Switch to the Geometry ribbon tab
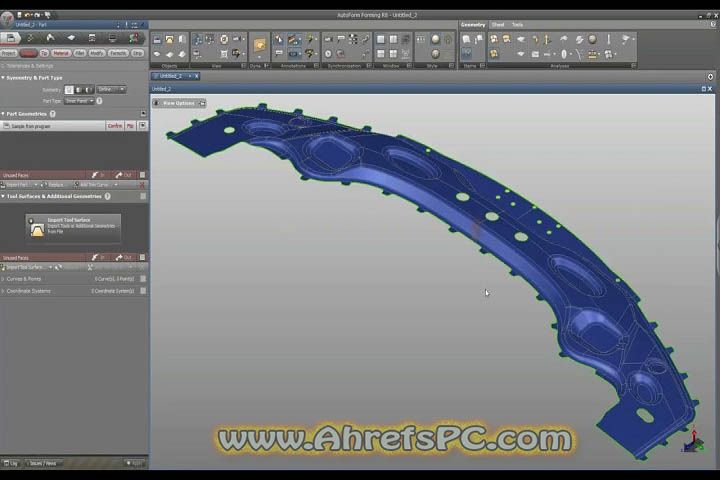Image resolution: width=720 pixels, height=480 pixels. coord(472,25)
